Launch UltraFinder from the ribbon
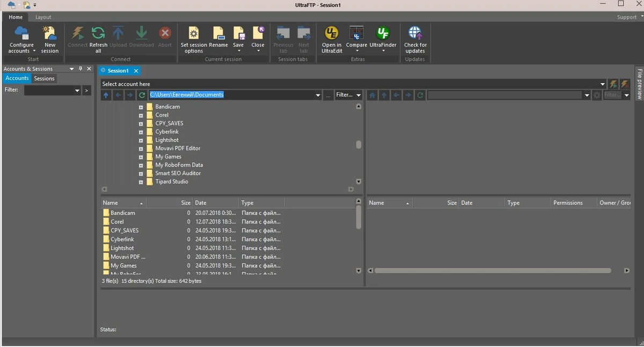 coord(383,39)
